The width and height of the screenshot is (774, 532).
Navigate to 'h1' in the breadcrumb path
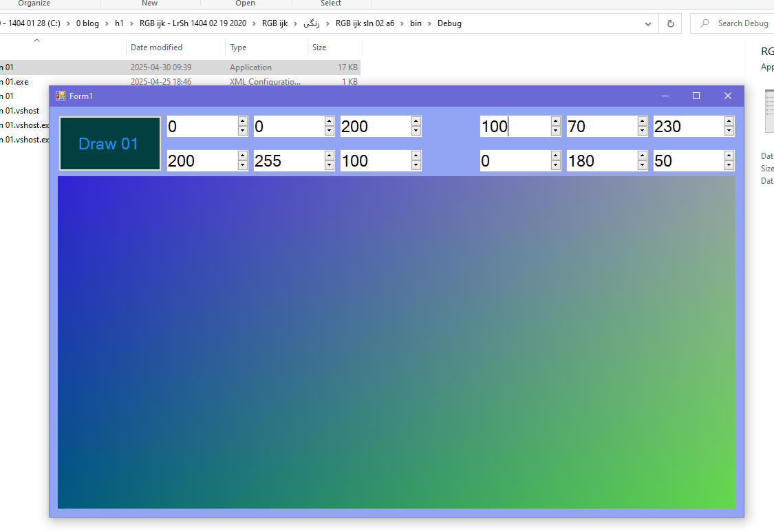tap(119, 23)
